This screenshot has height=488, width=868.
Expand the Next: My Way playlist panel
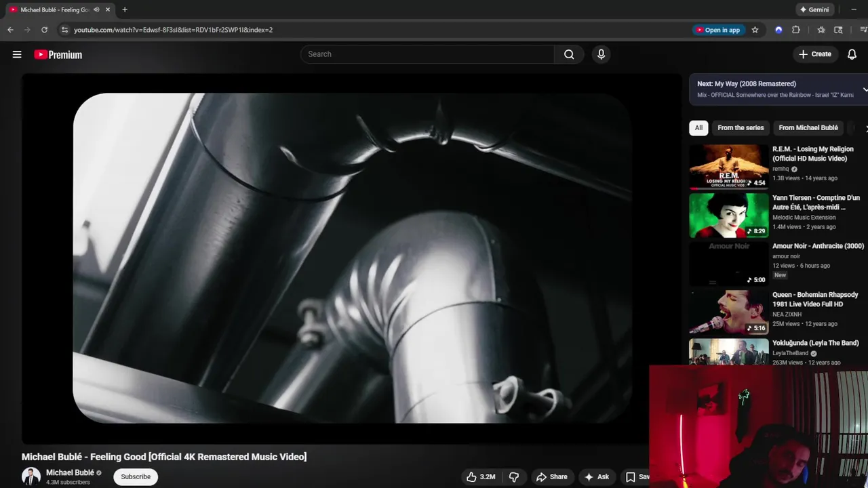(865, 89)
